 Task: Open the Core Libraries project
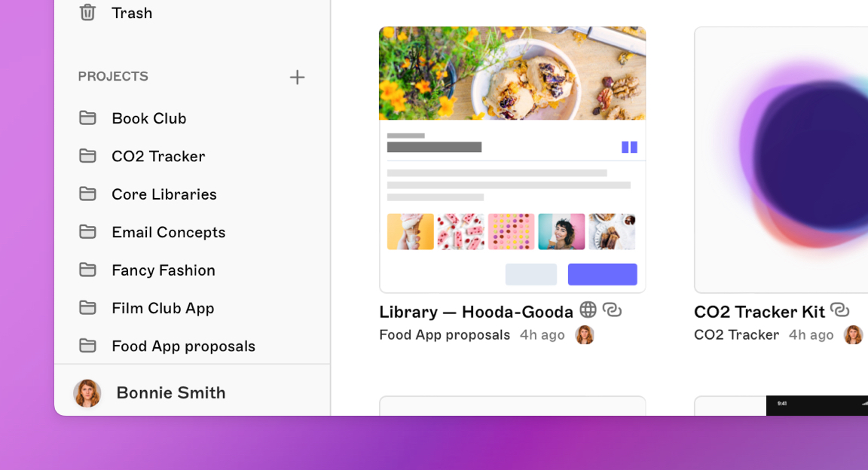point(164,194)
